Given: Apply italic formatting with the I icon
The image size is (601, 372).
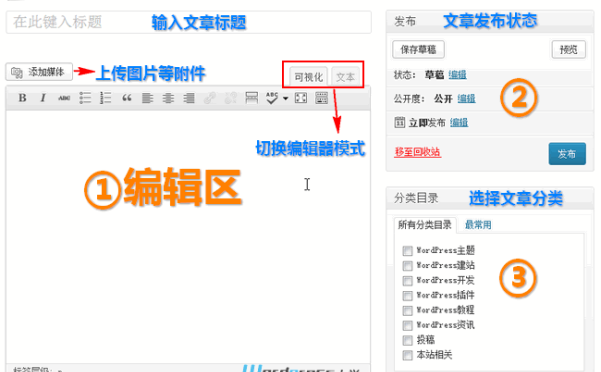Looking at the screenshot, I should 43,98.
